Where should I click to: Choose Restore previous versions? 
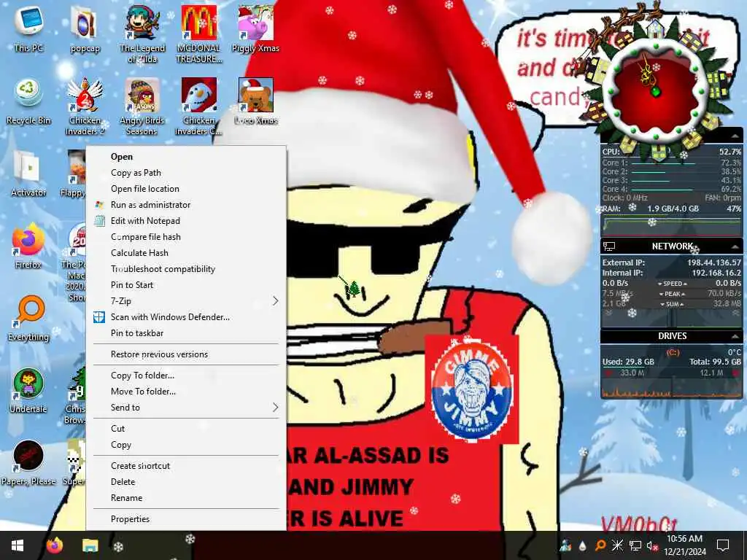point(186,354)
